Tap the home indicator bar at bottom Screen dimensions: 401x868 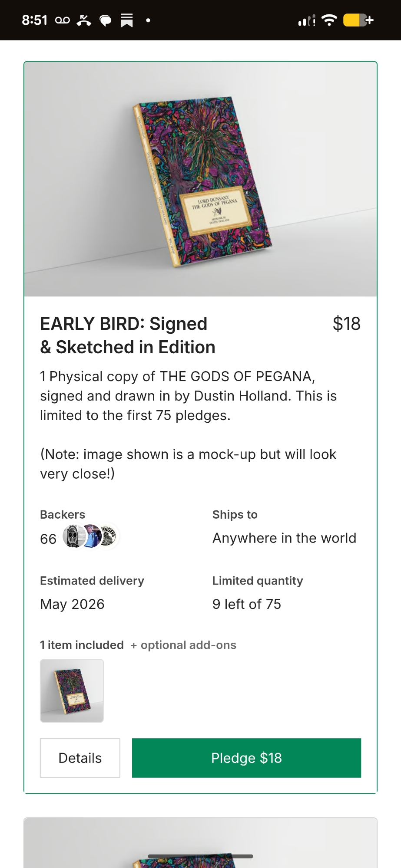click(x=200, y=856)
